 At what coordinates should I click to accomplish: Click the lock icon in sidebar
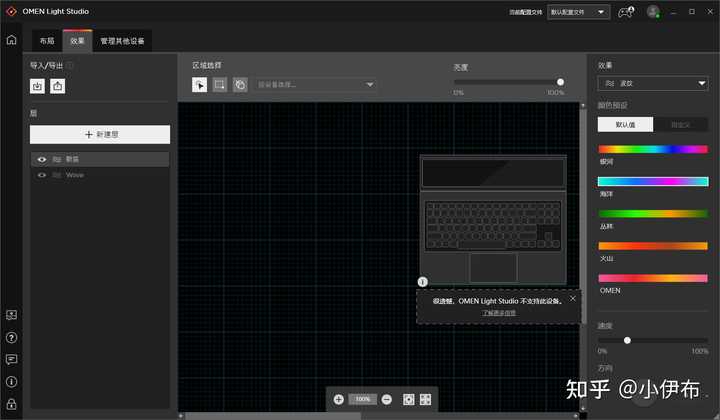[11, 404]
